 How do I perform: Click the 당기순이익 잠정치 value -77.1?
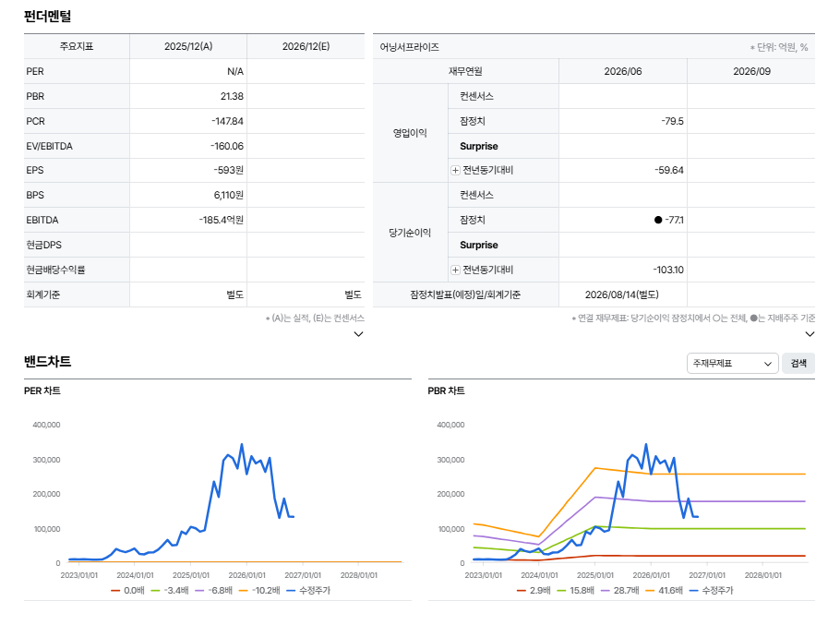[674, 220]
